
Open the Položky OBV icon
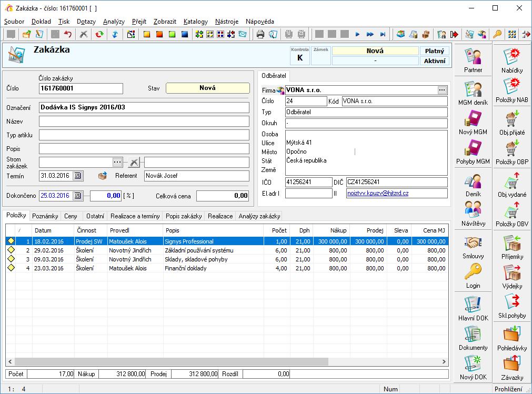pos(512,214)
